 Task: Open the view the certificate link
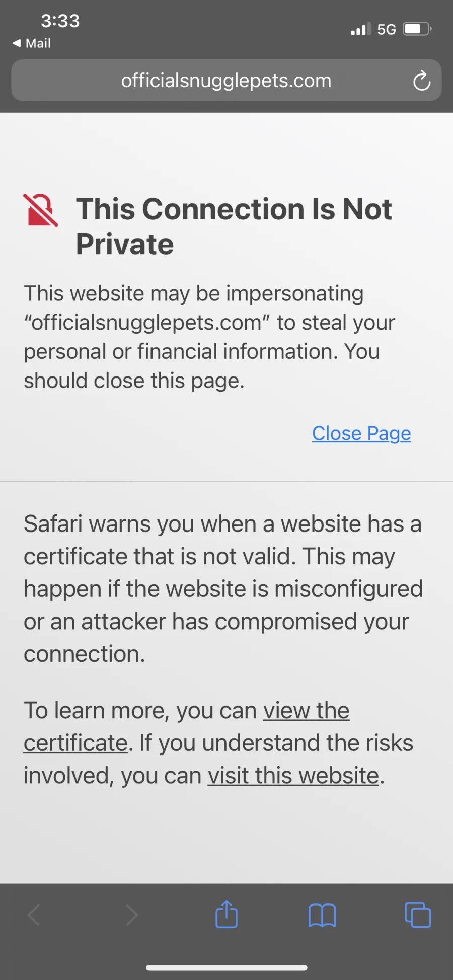tap(186, 727)
